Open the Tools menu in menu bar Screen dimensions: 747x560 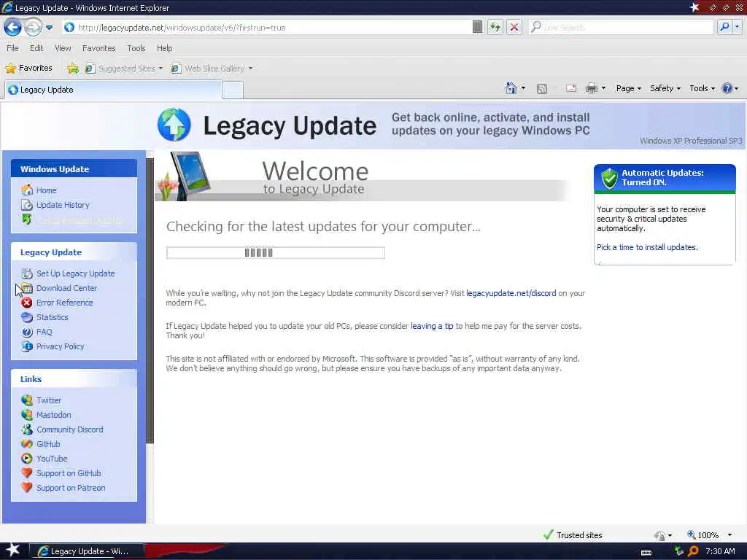(x=136, y=48)
